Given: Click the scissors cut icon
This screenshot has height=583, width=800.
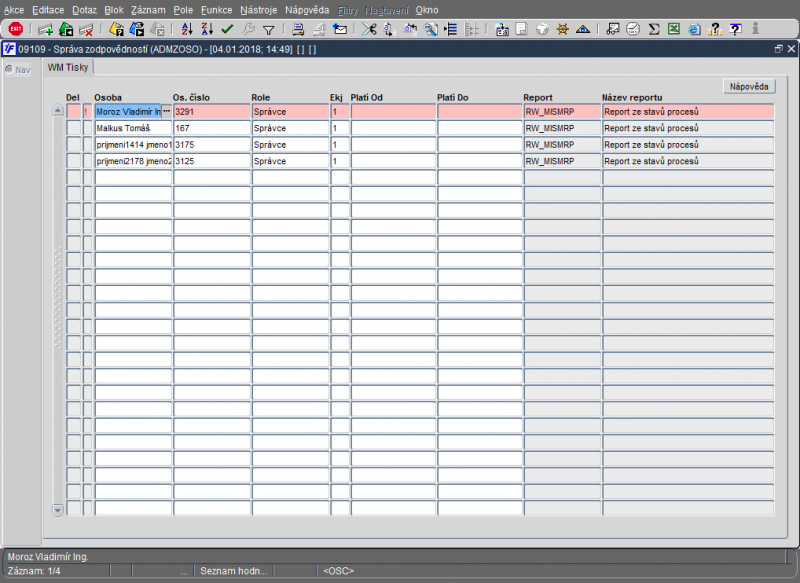Looking at the screenshot, I should (x=369, y=29).
